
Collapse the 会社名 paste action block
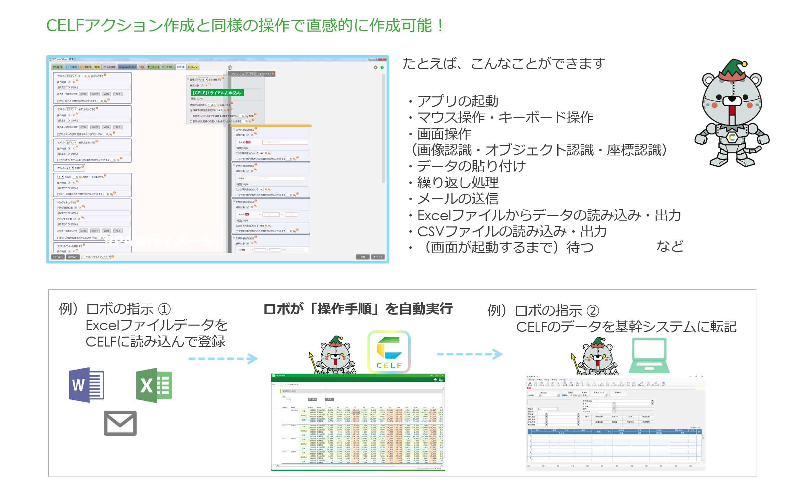click(234, 129)
